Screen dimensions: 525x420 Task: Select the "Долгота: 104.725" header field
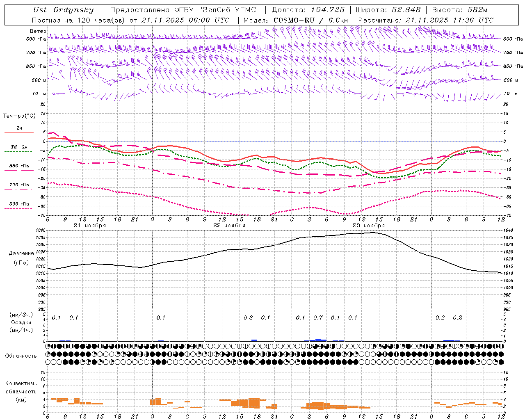[x=308, y=10]
